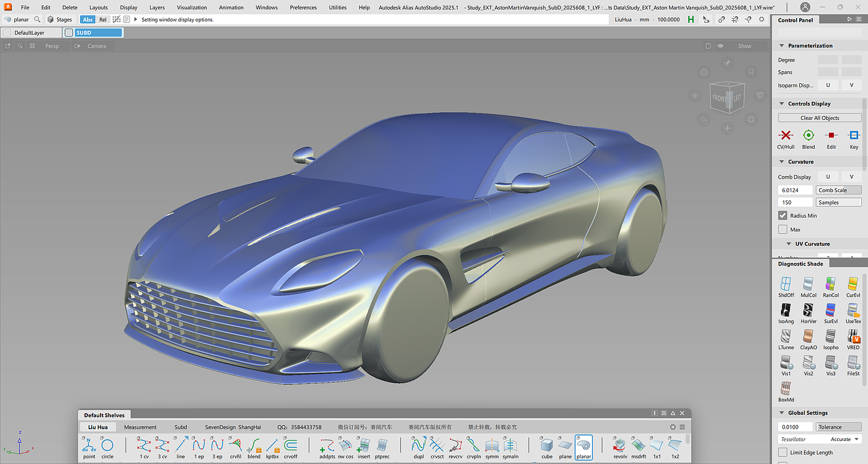Apply the ClayAO diagnostic shader
Image resolution: width=868 pixels, height=464 pixels.
pos(808,337)
